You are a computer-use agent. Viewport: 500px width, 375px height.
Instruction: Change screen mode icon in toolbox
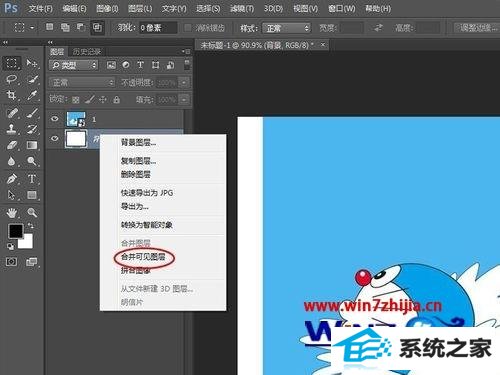(32, 262)
